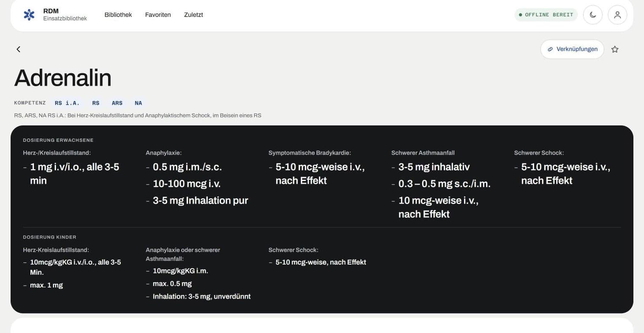Go back with the left arrow
The image size is (644, 333).
point(18,49)
